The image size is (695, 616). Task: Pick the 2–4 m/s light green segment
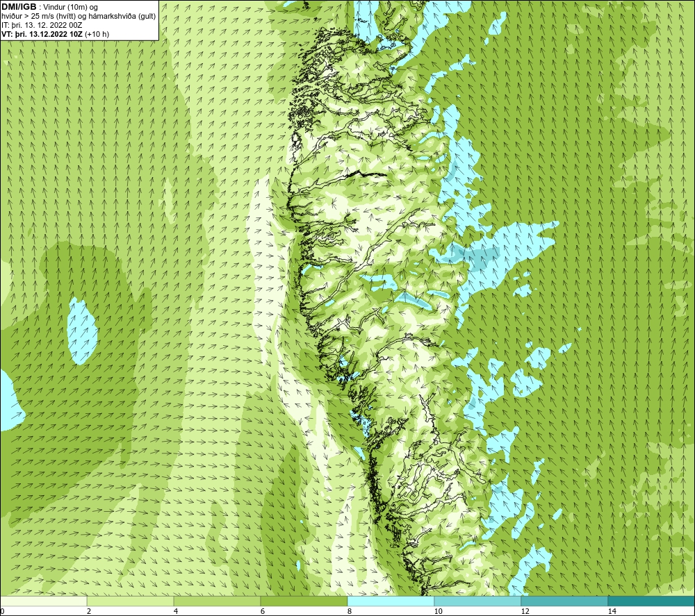131,601
